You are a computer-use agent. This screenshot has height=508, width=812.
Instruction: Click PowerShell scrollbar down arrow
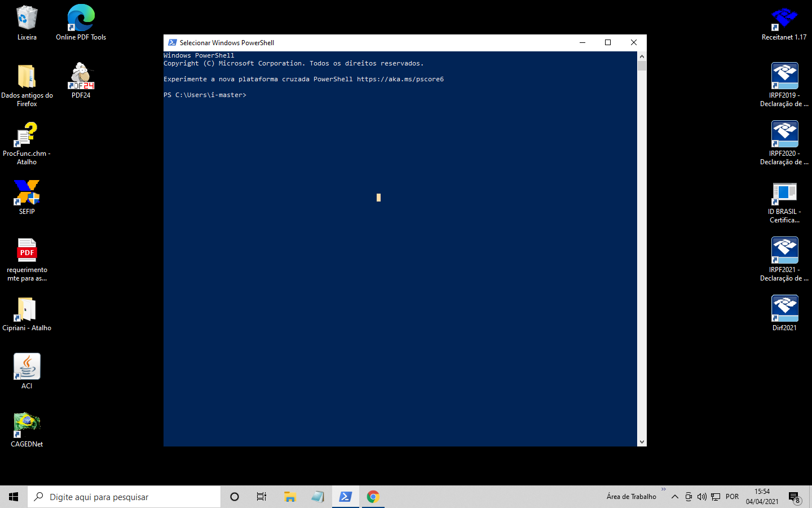642,442
